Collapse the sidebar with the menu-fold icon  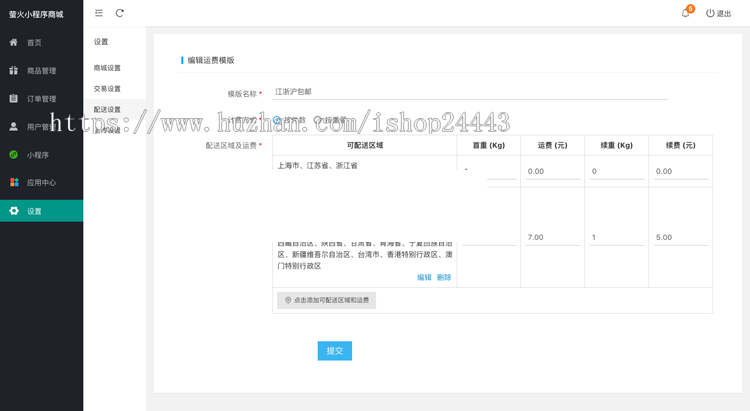[99, 13]
